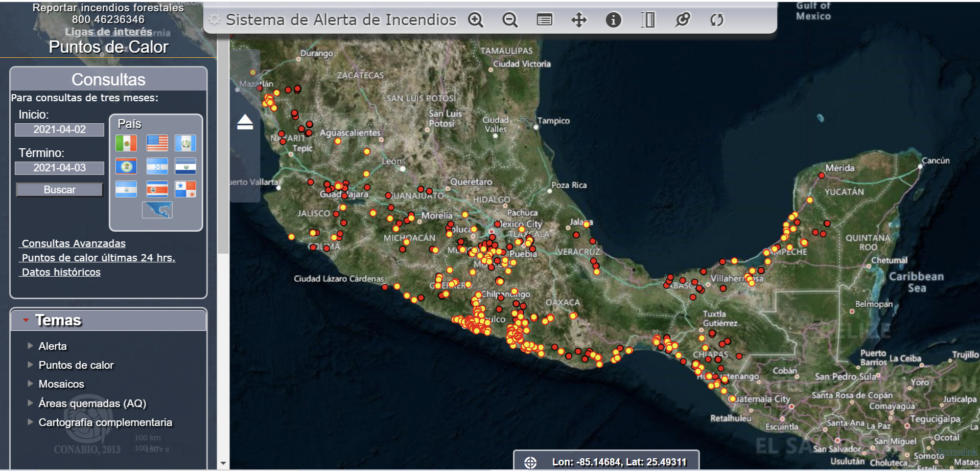The image size is (980, 471).
Task: Choose the United States flag
Action: [x=157, y=143]
